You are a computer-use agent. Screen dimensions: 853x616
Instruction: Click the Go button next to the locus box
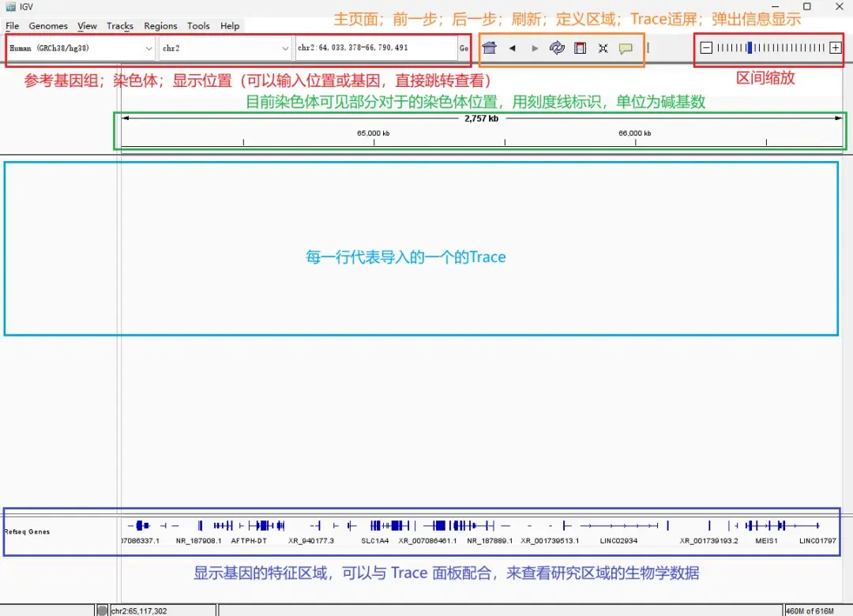[x=464, y=48]
